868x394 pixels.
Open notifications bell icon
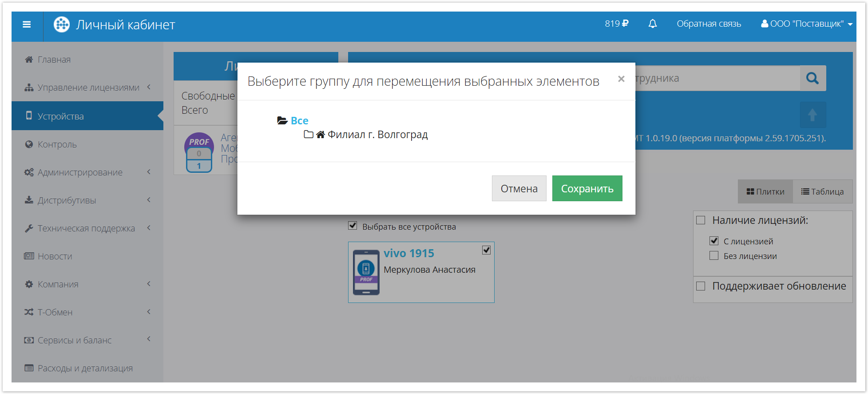coord(652,24)
